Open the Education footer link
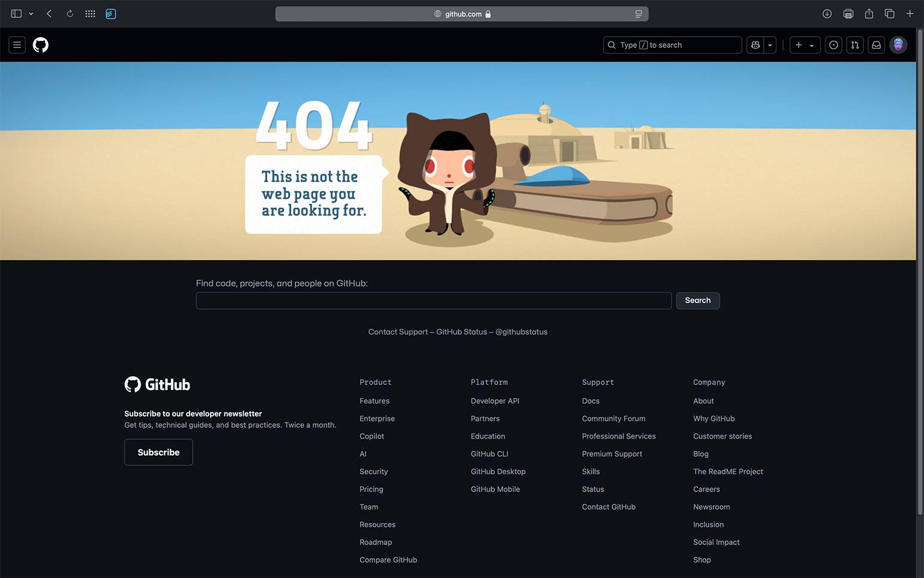The image size is (924, 578). tap(488, 436)
